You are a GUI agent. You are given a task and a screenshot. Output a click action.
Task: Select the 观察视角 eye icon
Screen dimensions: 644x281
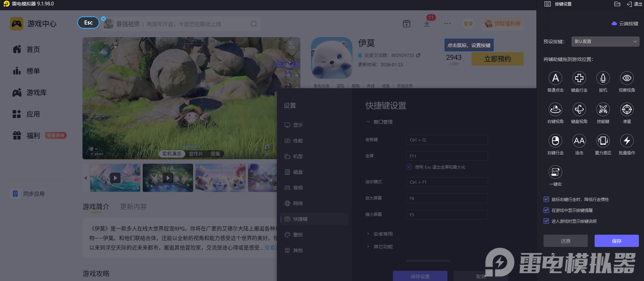(627, 78)
